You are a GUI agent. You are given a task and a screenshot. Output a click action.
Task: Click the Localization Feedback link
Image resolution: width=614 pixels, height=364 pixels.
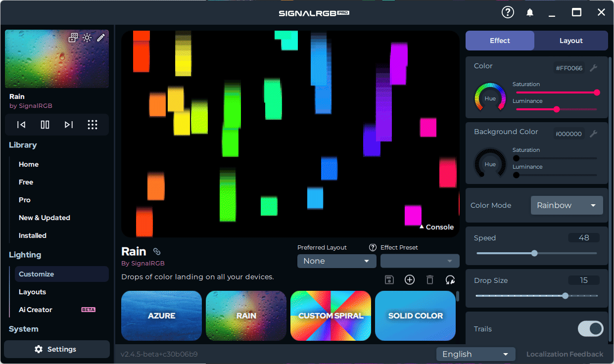(565, 354)
